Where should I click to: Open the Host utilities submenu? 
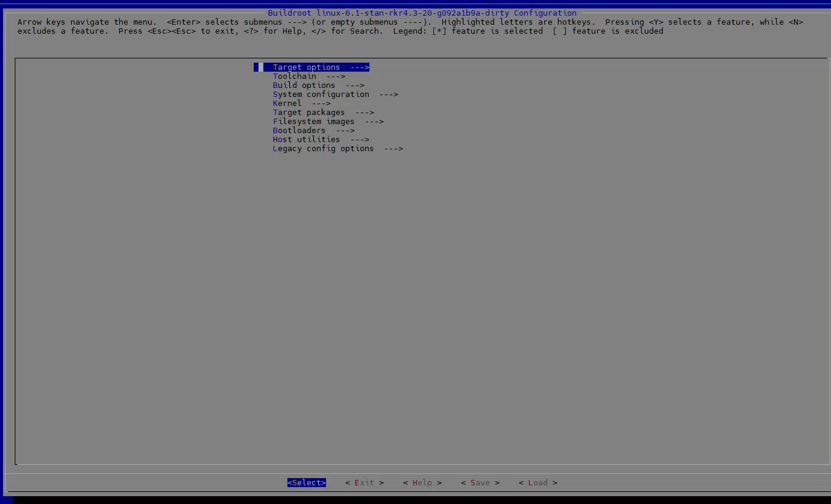(321, 140)
